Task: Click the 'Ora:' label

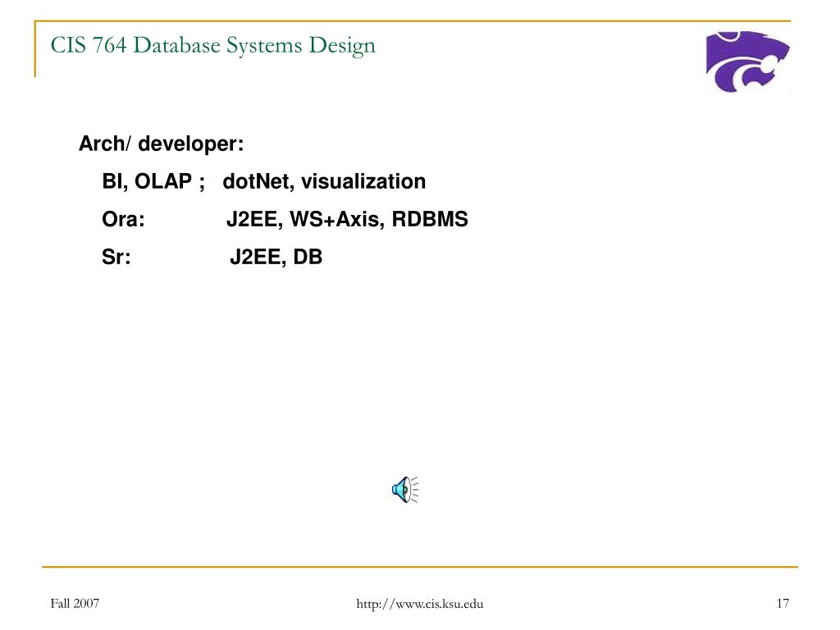Action: [x=123, y=219]
